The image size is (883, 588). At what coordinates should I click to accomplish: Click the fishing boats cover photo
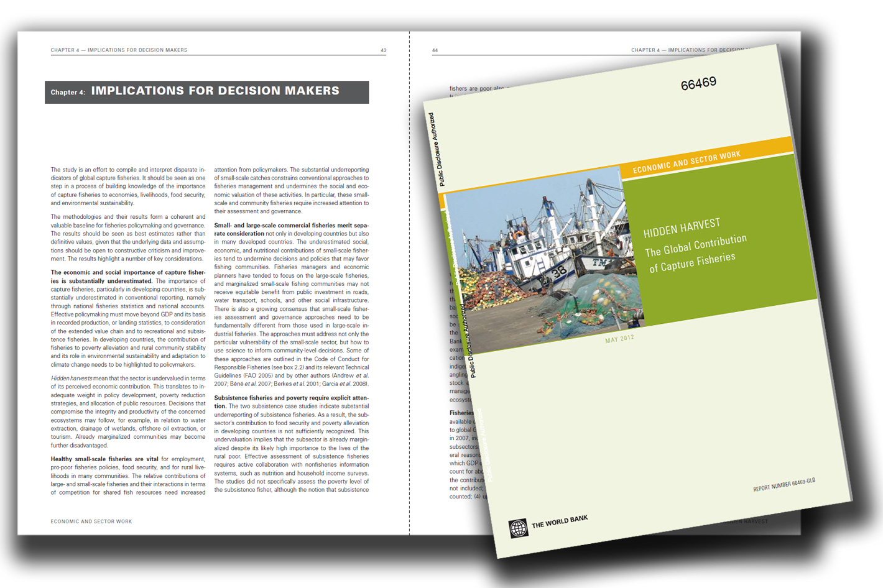[544, 261]
